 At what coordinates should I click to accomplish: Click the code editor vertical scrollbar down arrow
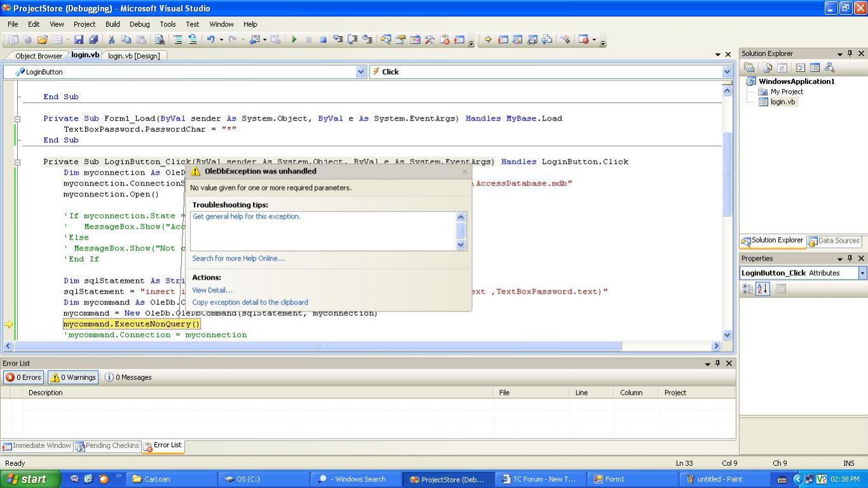point(728,335)
